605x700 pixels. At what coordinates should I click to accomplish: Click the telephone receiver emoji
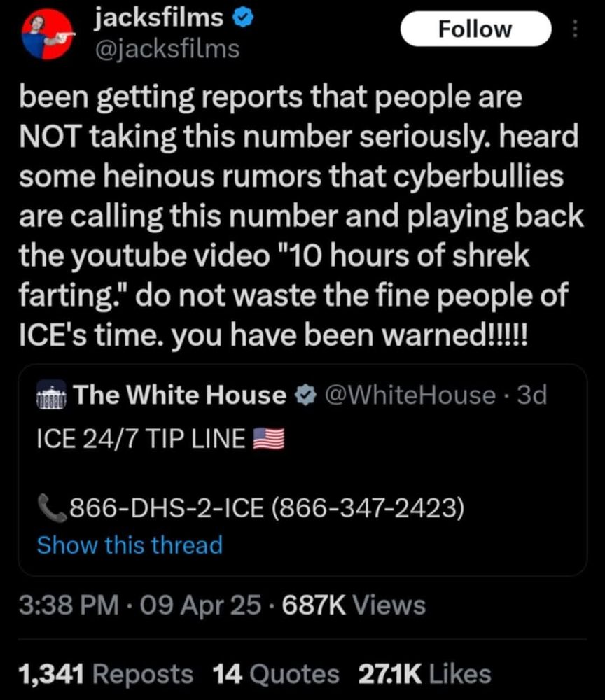[53, 507]
